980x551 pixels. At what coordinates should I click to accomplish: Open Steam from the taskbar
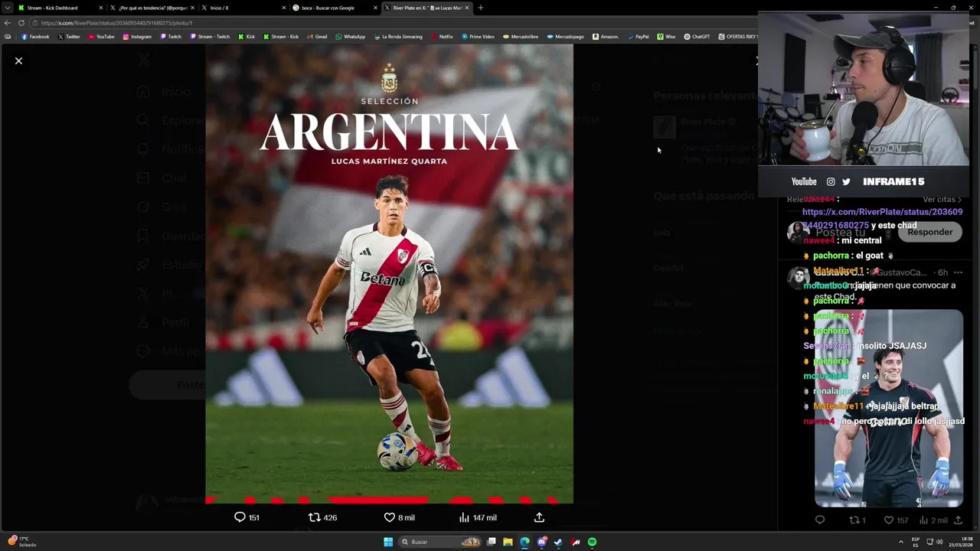tap(558, 542)
